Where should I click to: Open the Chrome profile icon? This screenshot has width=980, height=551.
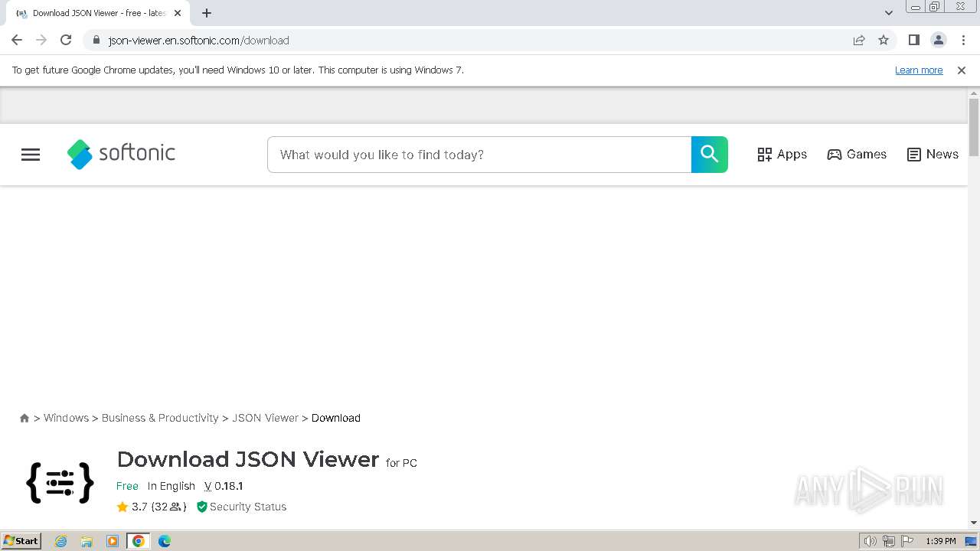(938, 41)
